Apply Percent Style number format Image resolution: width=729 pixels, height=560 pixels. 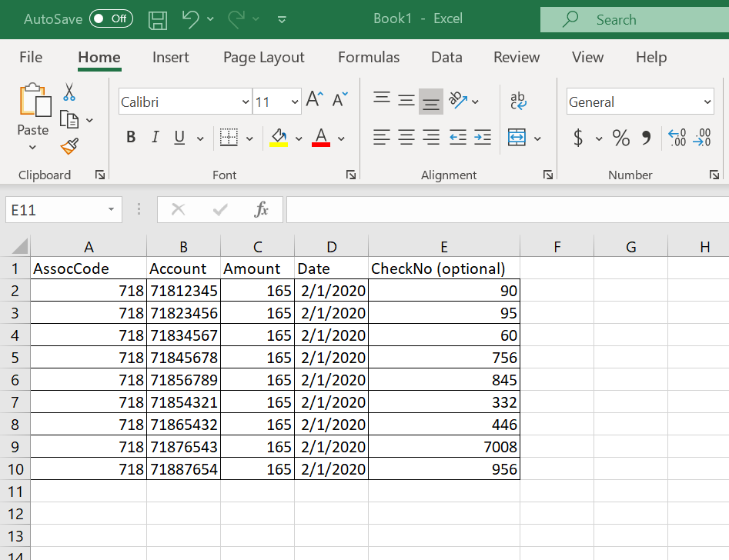[x=621, y=138]
